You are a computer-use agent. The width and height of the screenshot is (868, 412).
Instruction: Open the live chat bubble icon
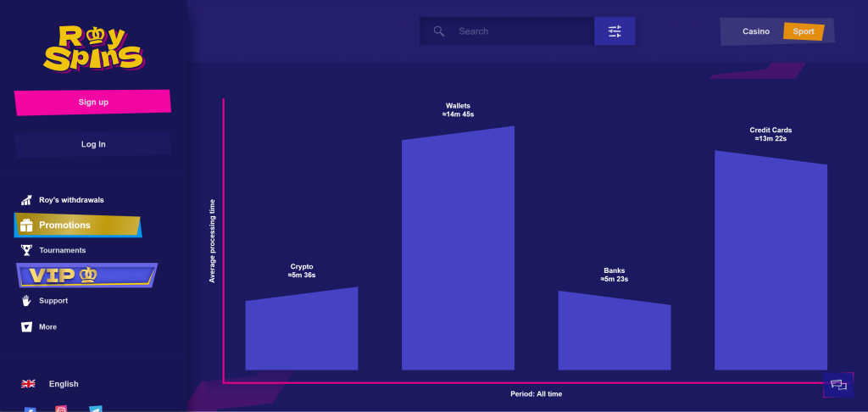click(x=838, y=384)
